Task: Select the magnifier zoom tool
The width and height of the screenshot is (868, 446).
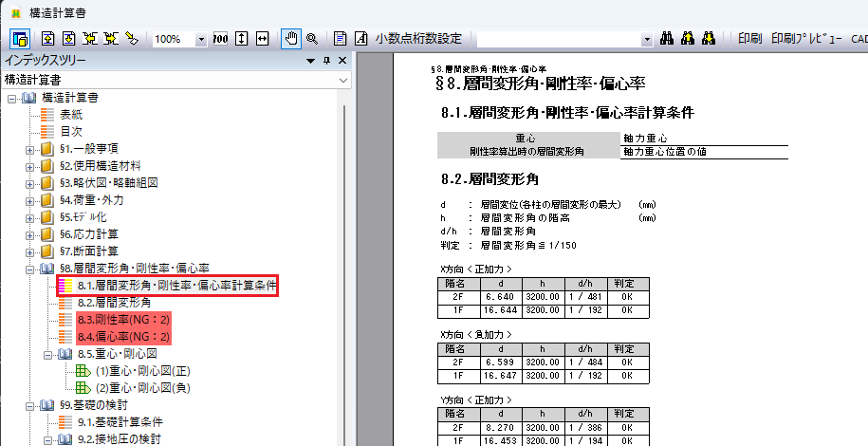Action: [310, 39]
